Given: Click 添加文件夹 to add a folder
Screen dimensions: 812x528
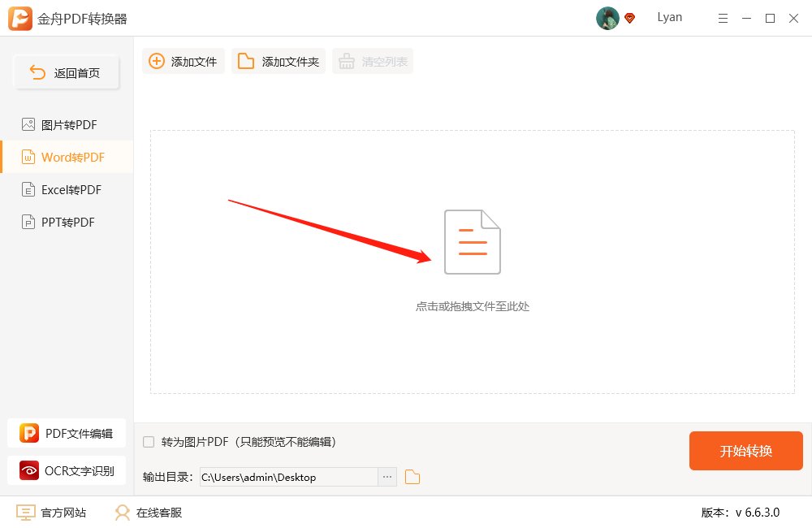Looking at the screenshot, I should [279, 60].
